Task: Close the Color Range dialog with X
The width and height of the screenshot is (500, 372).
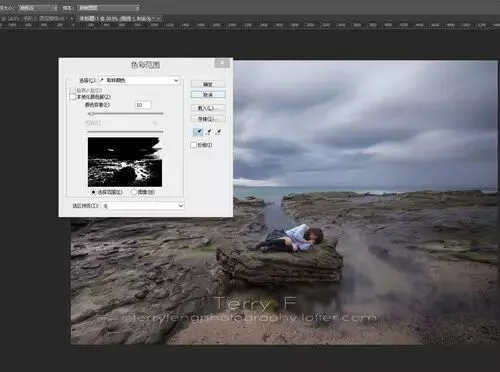Action: (x=222, y=63)
